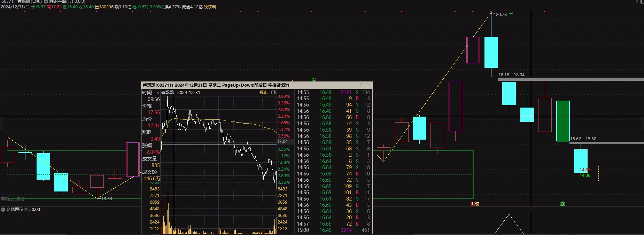Select the 软饮料 sector label in header
This screenshot has width=644, height=235.
click(x=210, y=7)
